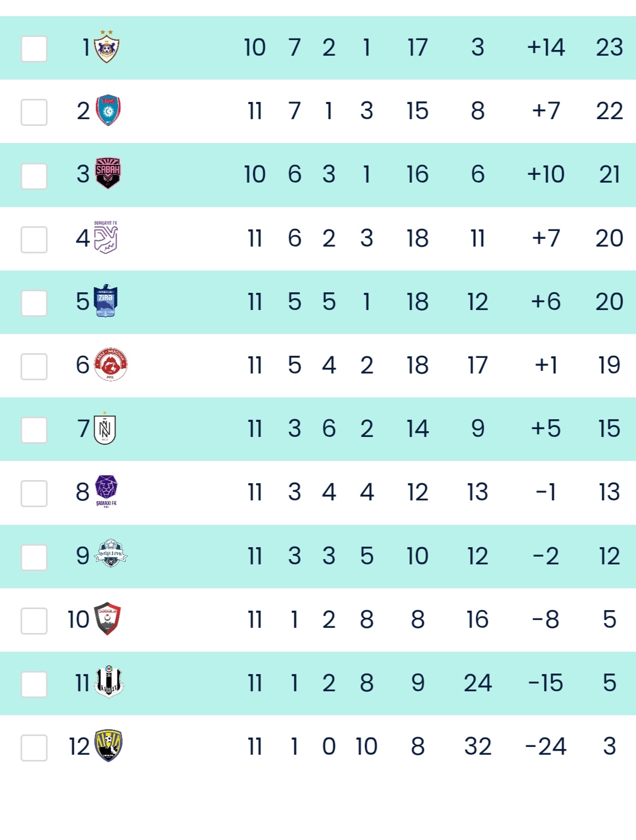The image size is (636, 840).
Task: Mark the checkbox for rank 10 team
Action: (34, 621)
